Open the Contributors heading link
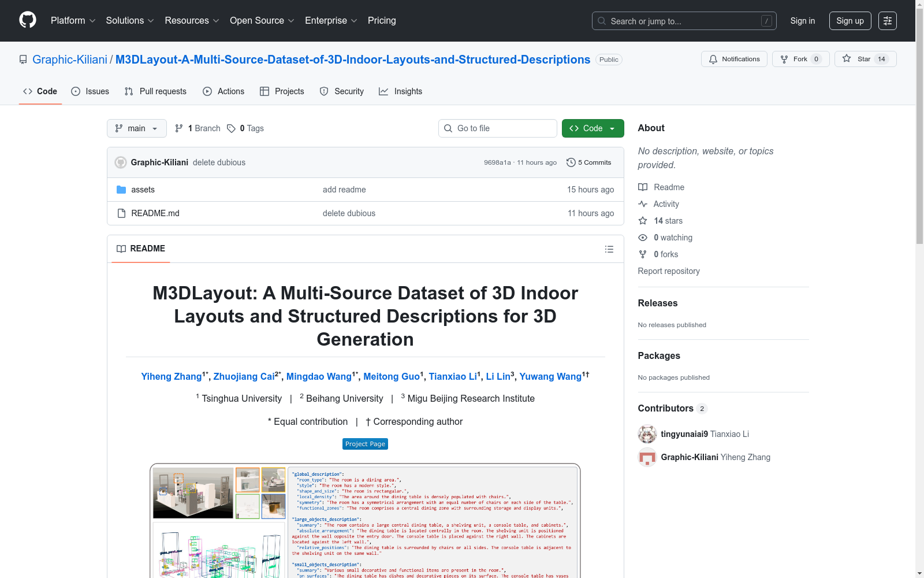Screen dimensions: 924x578 coord(672,408)
